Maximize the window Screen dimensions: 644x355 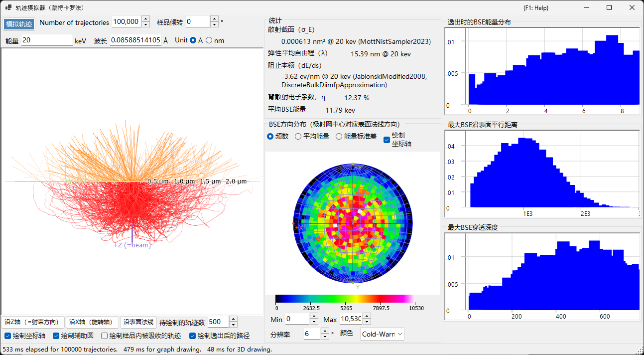coord(609,7)
